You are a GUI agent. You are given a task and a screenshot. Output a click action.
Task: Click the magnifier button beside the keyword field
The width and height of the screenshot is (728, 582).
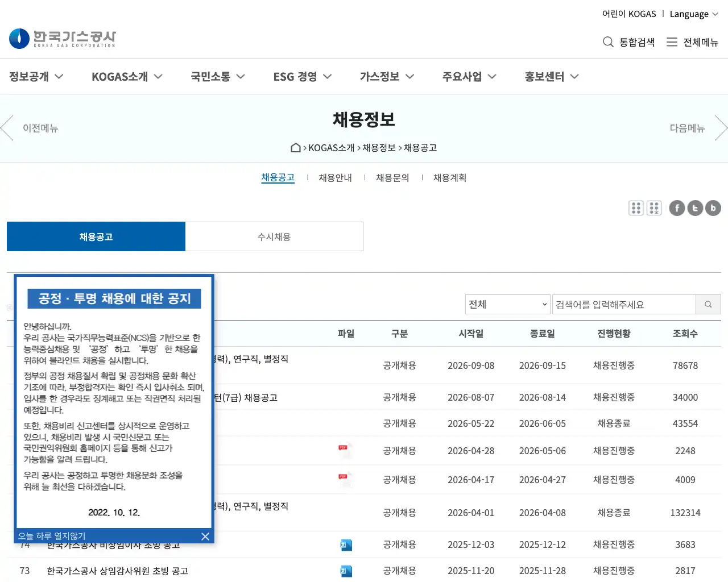tap(708, 305)
